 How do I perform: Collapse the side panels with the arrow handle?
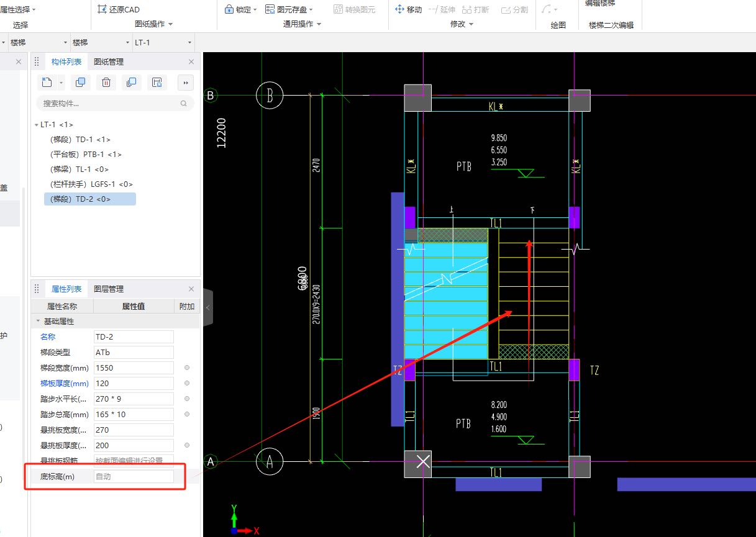click(207, 307)
